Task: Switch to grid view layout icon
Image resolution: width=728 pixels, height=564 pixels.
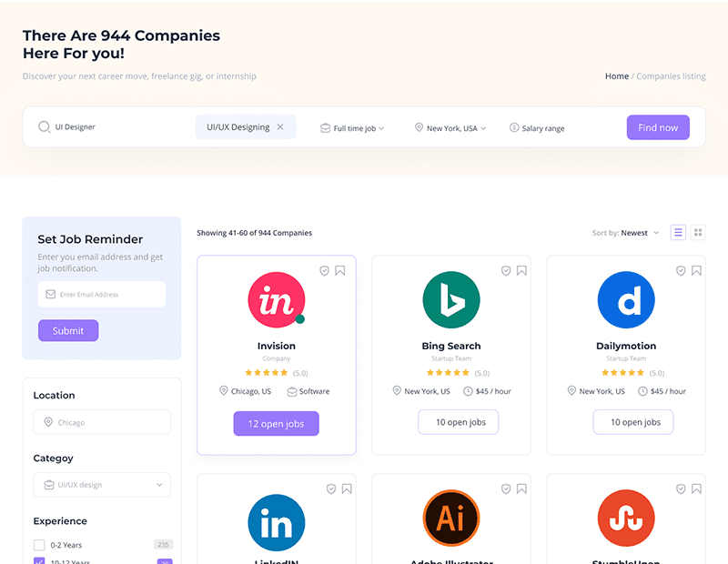Action: [698, 233]
